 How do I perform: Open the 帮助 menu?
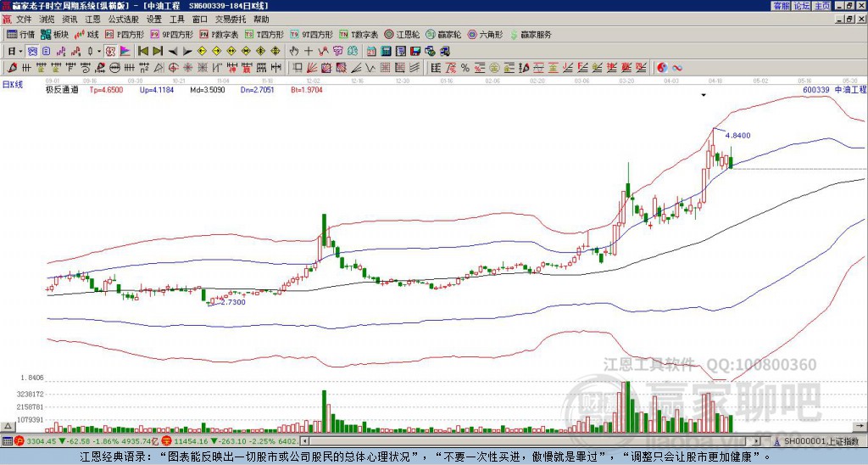(261, 20)
